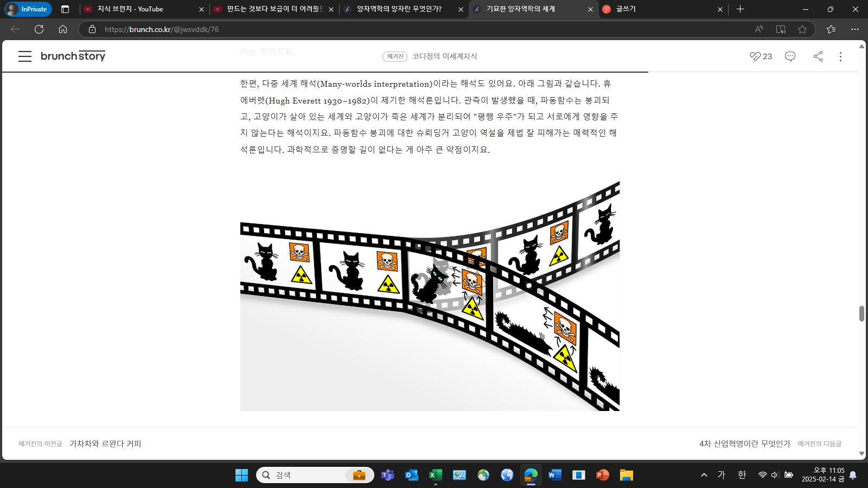Enable Read aloud in address bar
The height and width of the screenshot is (488, 868).
759,29
